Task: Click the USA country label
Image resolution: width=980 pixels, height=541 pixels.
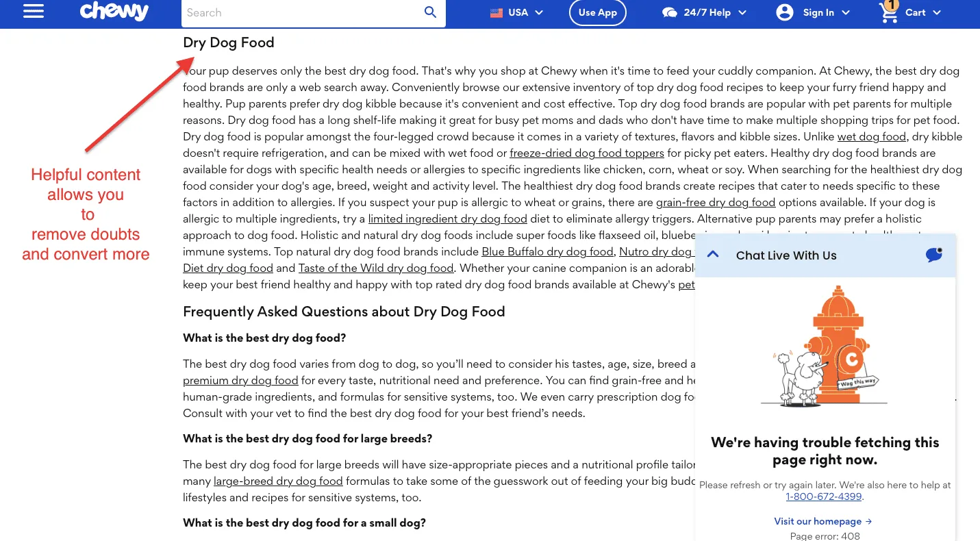Action: [518, 12]
